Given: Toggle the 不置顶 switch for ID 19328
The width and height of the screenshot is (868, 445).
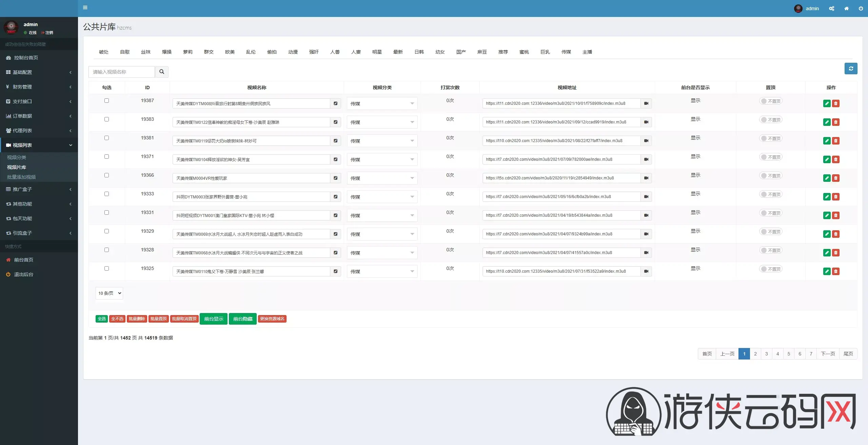Looking at the screenshot, I should [x=770, y=250].
